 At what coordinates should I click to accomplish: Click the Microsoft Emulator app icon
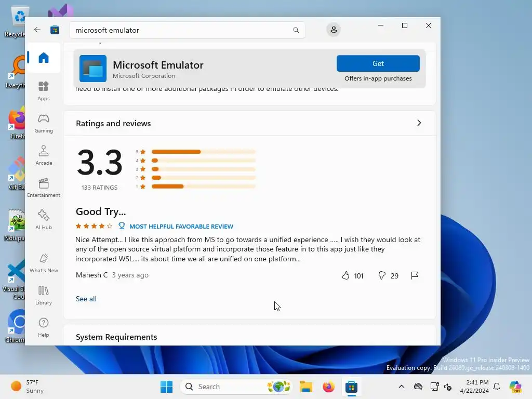pos(93,69)
